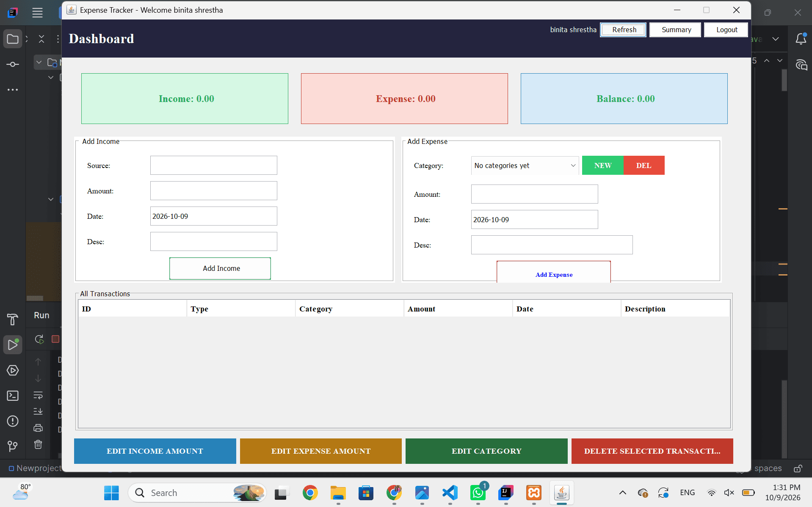Submit using the Add Income button
This screenshot has width=812, height=507.
220,268
